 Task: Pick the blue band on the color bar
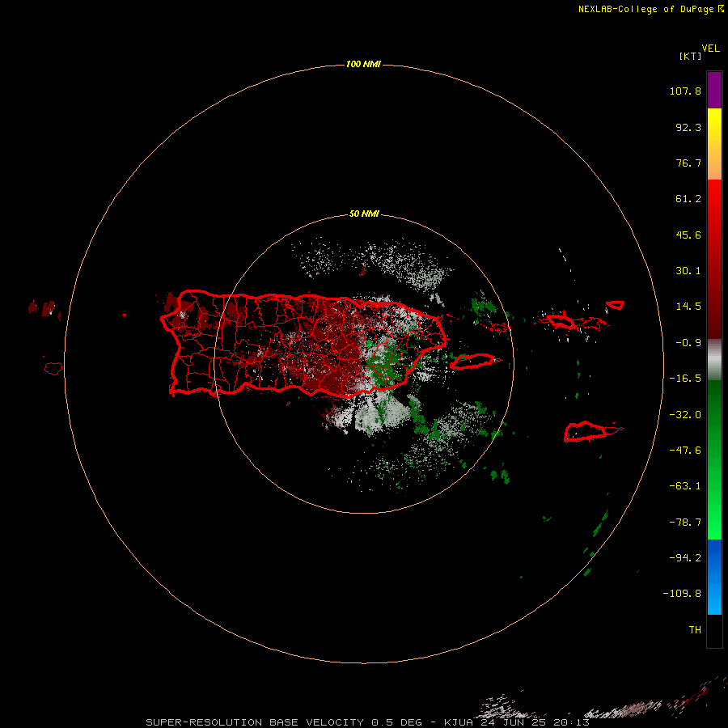click(x=714, y=577)
